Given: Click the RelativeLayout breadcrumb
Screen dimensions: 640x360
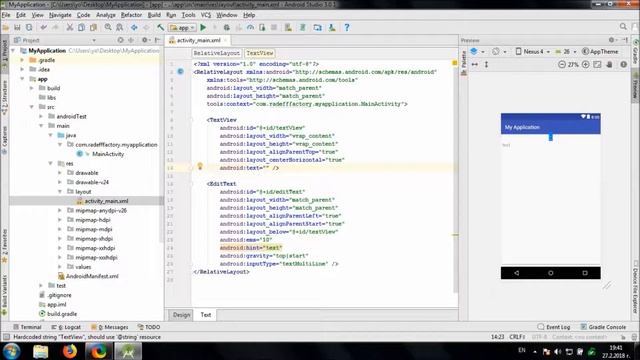Looking at the screenshot, I should pyautogui.click(x=216, y=53).
